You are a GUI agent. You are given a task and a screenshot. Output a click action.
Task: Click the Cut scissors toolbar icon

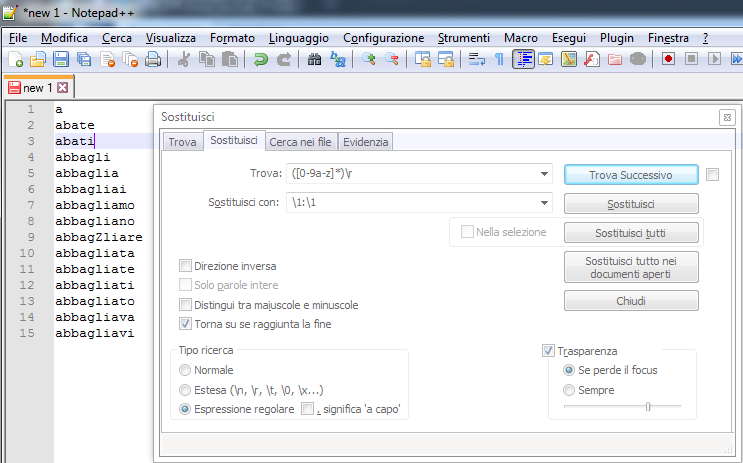coord(184,59)
